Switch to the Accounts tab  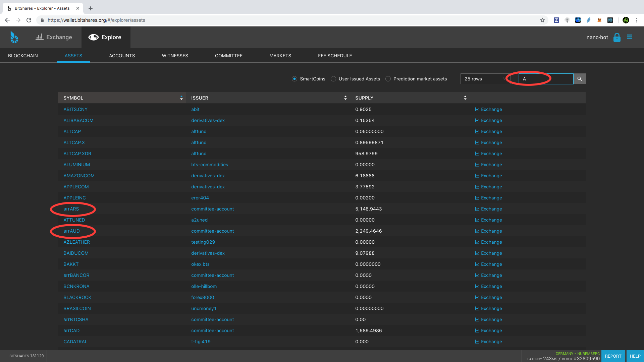click(122, 56)
